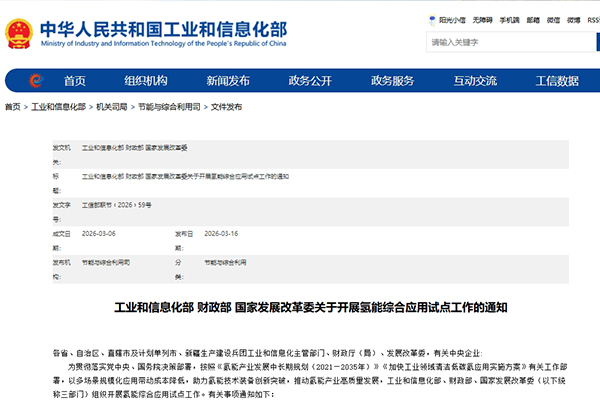The image size is (600, 400).
Task: Click the 工业和信息化部 breadcrumb link
Action: pos(59,107)
